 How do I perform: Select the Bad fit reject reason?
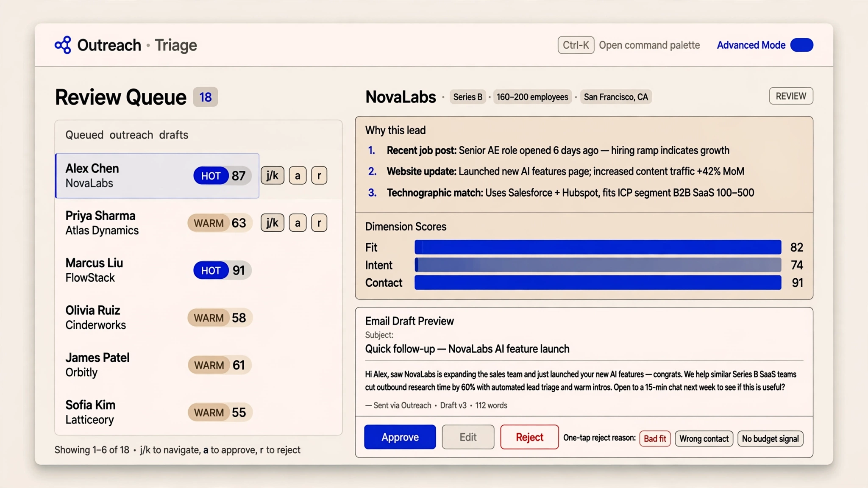tap(655, 438)
